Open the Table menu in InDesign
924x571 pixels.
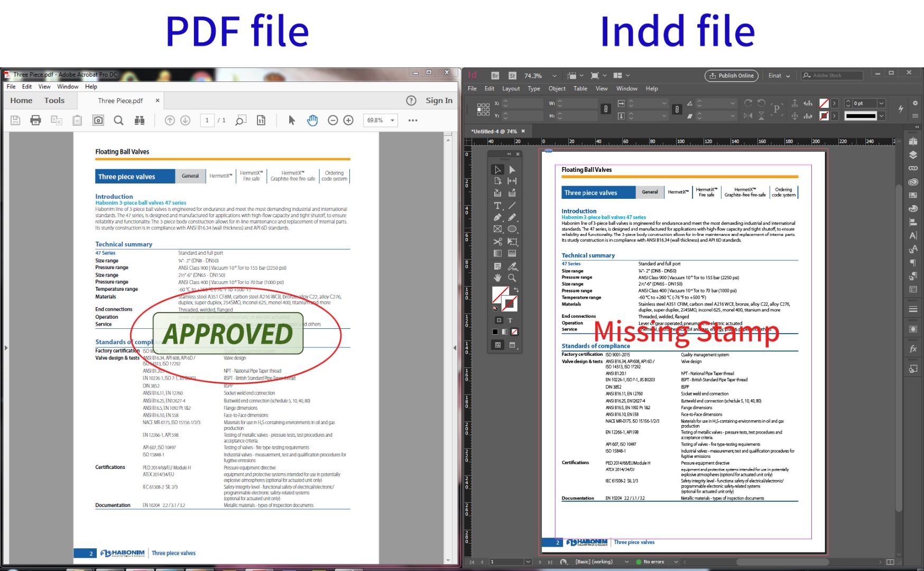[580, 89]
